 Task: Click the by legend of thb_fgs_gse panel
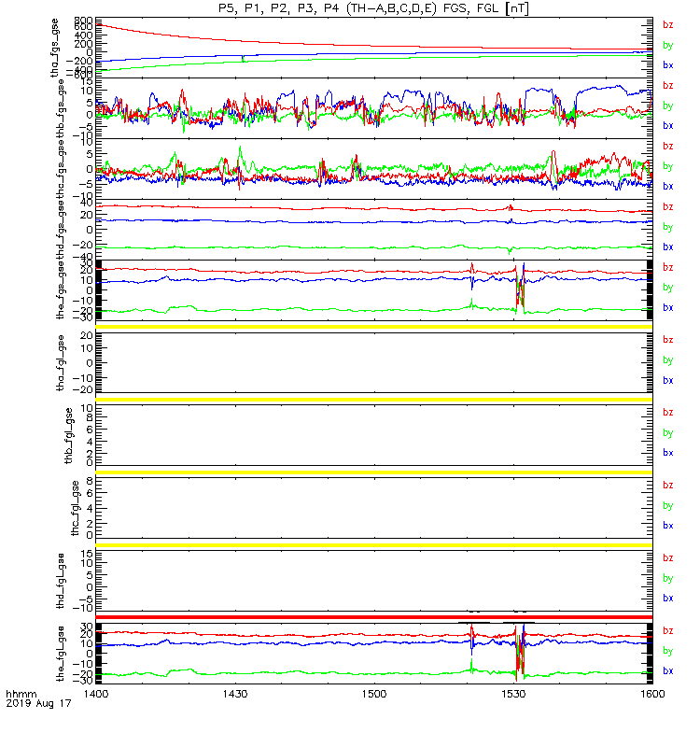[668, 106]
